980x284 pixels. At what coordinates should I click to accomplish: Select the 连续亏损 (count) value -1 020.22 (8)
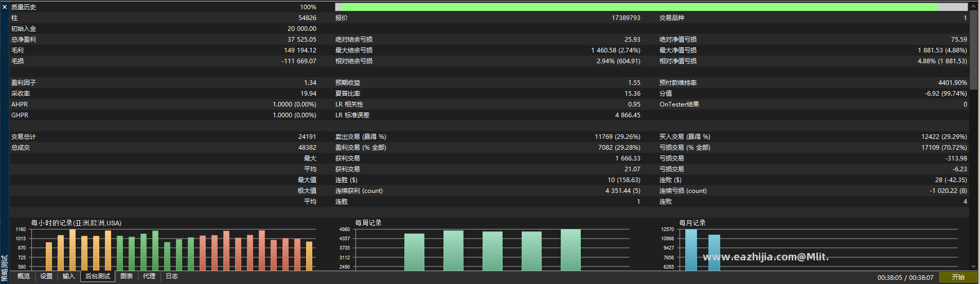(948, 191)
